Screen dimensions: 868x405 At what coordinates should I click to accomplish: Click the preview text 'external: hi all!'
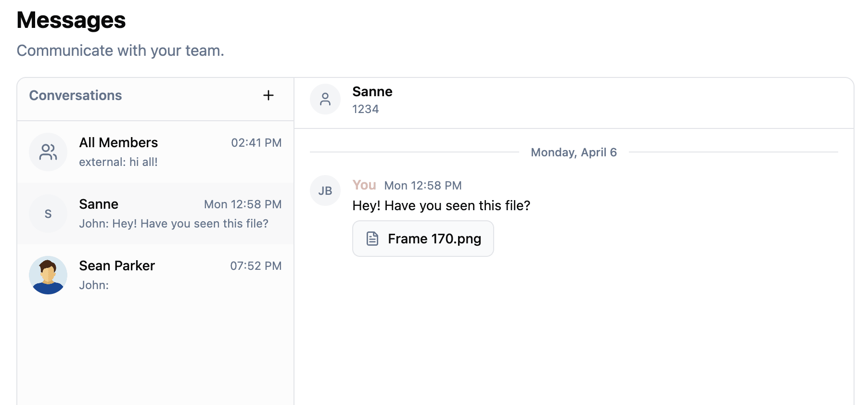coord(118,162)
